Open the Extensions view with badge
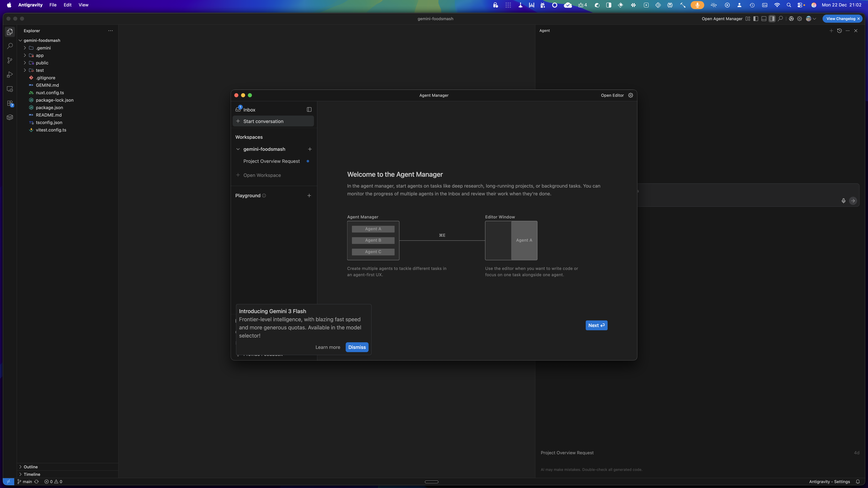868x488 pixels. click(10, 103)
